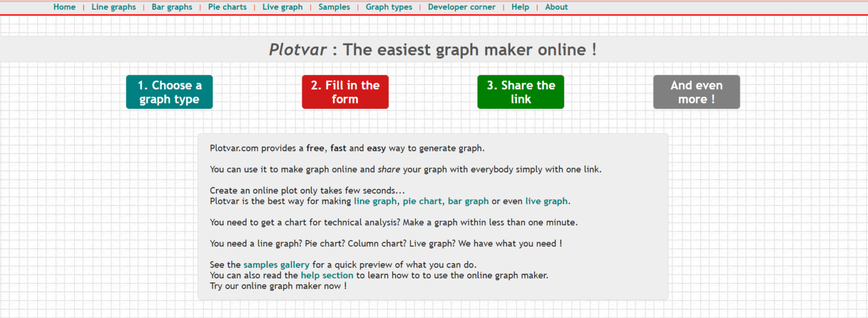Open Bar graphs navigation link

(x=172, y=7)
